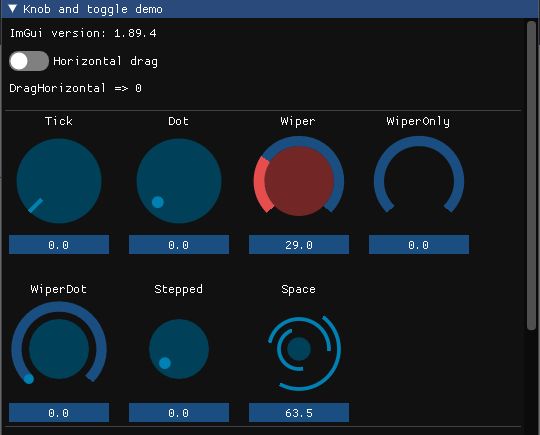Collapse the Knob and toggle demo window
The height and width of the screenshot is (435, 540).
(x=12, y=9)
